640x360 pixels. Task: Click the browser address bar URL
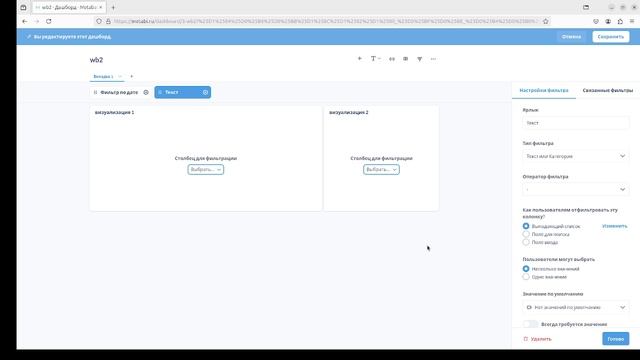pyautogui.click(x=325, y=21)
